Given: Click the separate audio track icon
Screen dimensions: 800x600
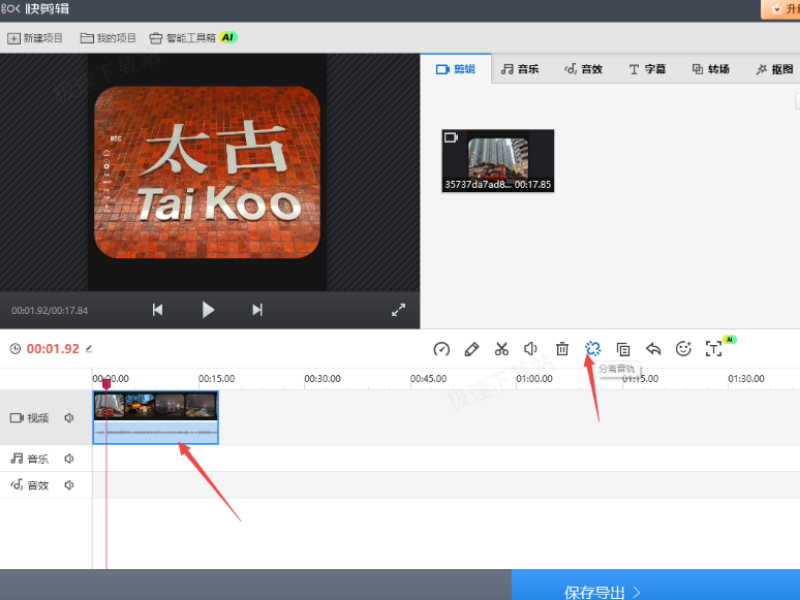Looking at the screenshot, I should pos(593,349).
